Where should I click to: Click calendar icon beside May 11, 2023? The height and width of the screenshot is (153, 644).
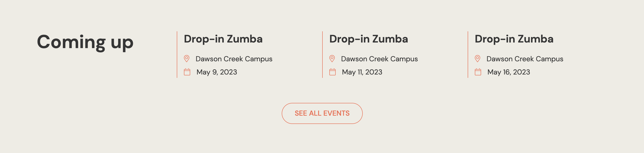[333, 72]
